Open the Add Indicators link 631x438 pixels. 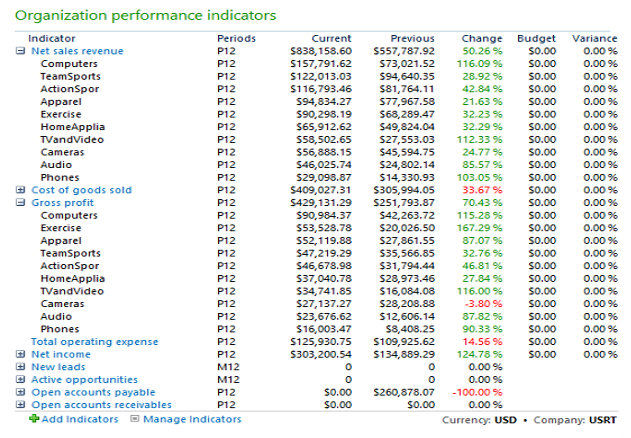[79, 420]
